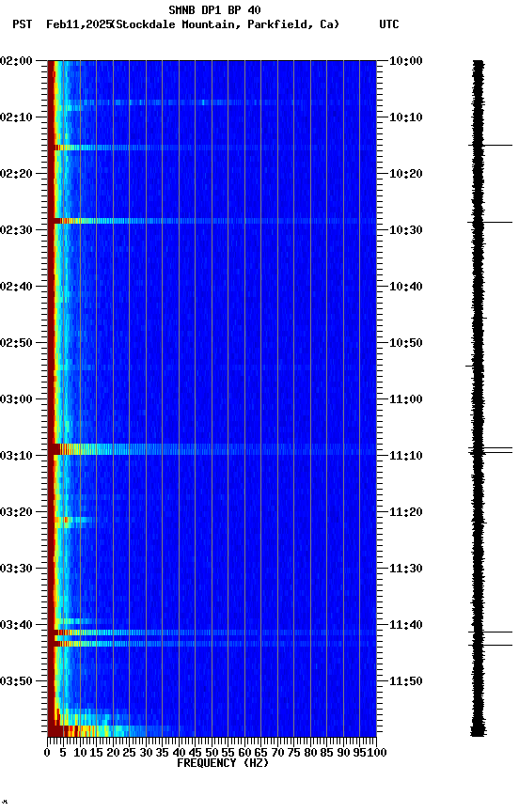Screen dimensions: 519x812
Task: Click the "90" Hz frequency tick label
Action: 343,753
